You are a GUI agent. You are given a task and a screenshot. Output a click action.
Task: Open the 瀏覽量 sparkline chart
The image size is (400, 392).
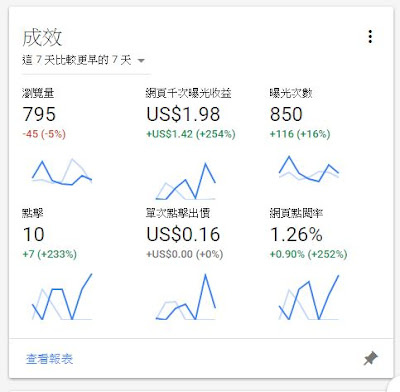62,172
